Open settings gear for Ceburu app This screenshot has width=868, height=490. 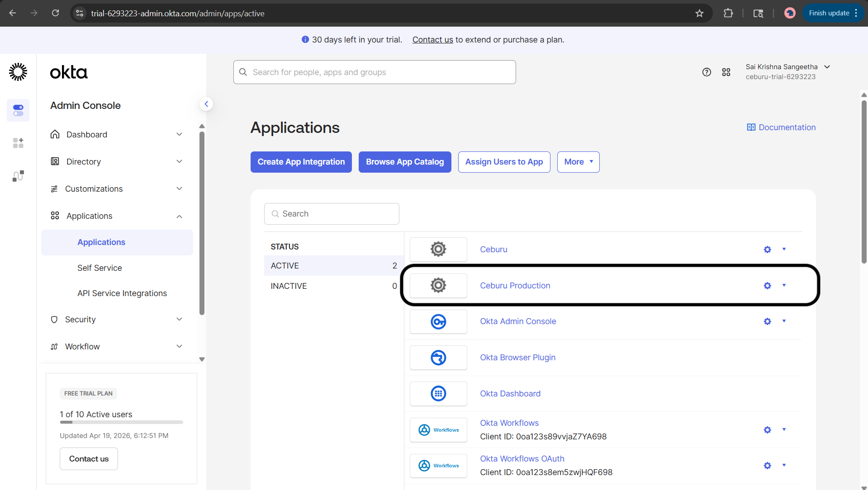767,250
